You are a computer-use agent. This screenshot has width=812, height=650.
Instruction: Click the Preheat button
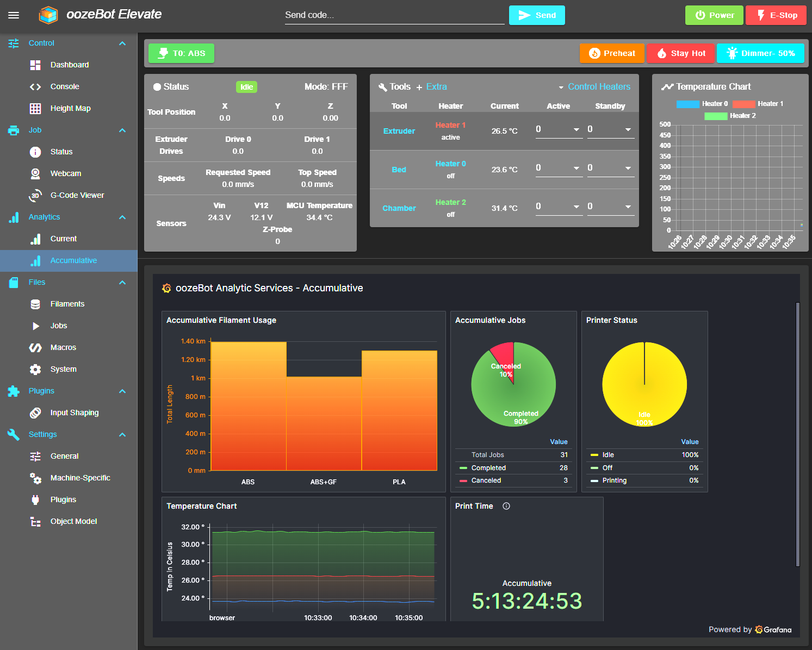612,53
